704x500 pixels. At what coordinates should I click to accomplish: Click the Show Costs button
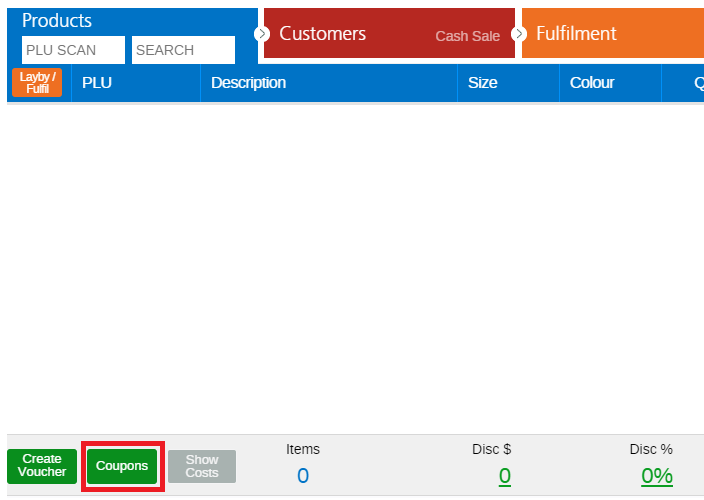point(202,466)
